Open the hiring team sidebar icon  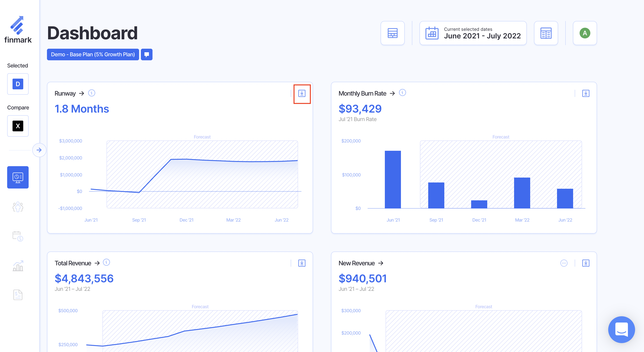[18, 207]
